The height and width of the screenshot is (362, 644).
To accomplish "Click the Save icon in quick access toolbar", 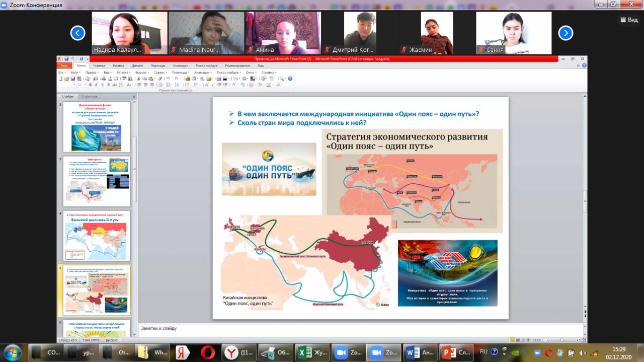I will point(66,59).
